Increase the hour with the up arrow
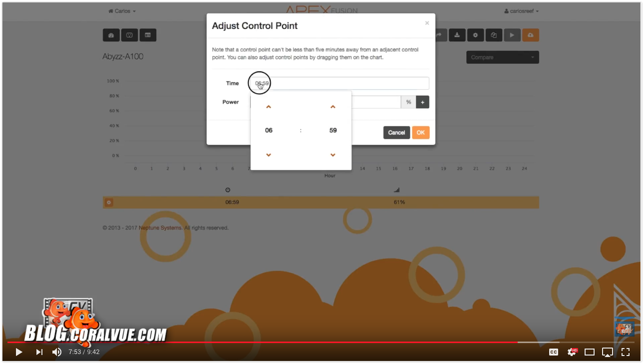Screen dimensions: 644x364 click(x=269, y=107)
